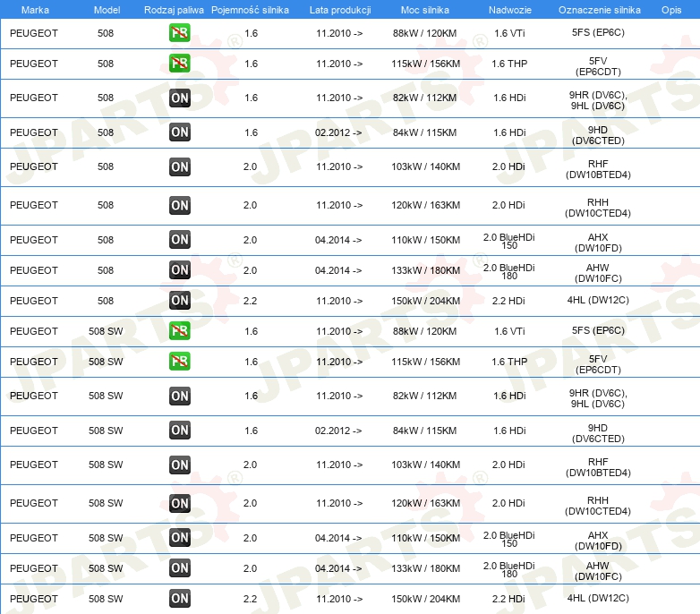Click 508 model in 2.2 HDi row
The image size is (700, 614).
coord(106,301)
